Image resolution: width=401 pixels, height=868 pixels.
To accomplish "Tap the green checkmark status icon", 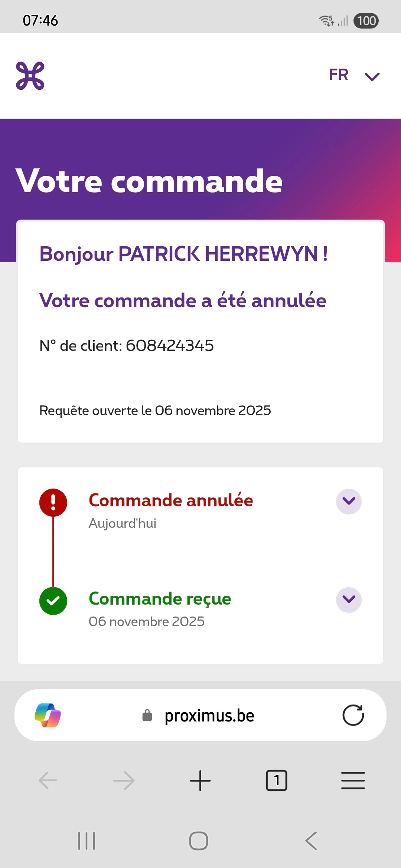I will tap(53, 601).
